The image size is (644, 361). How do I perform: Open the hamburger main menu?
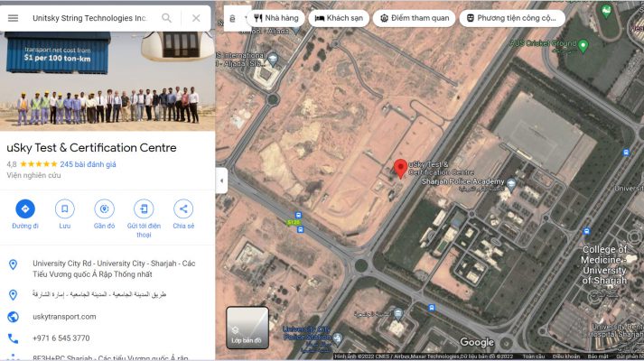click(13, 18)
